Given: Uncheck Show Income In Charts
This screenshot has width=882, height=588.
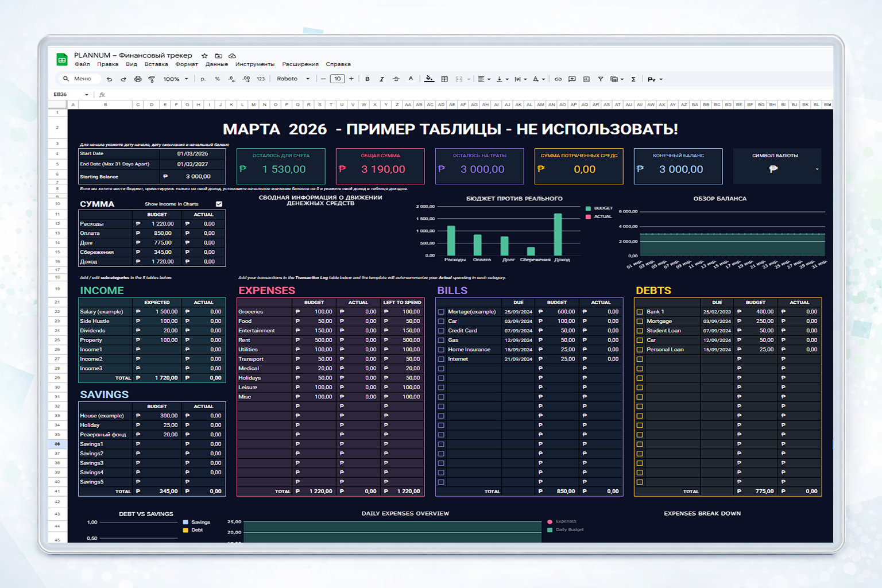Looking at the screenshot, I should [x=219, y=203].
